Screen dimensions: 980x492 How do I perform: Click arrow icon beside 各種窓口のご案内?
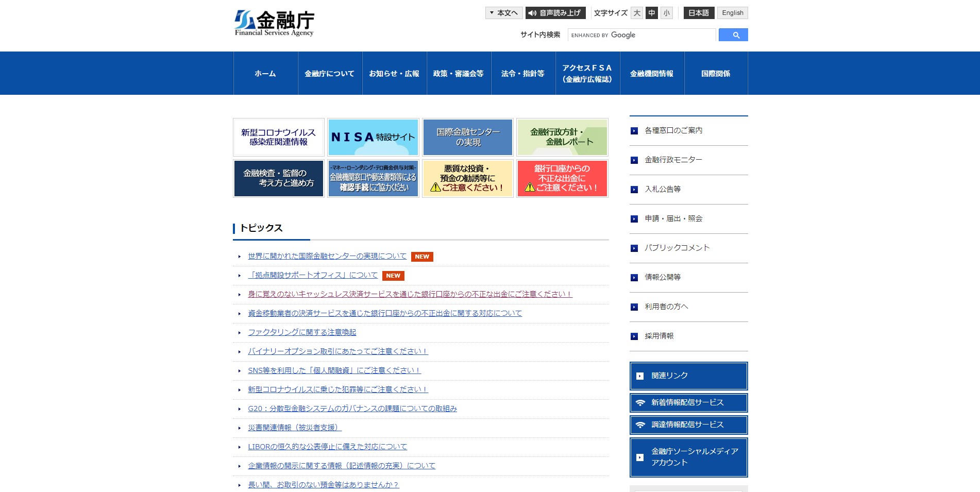coord(634,131)
